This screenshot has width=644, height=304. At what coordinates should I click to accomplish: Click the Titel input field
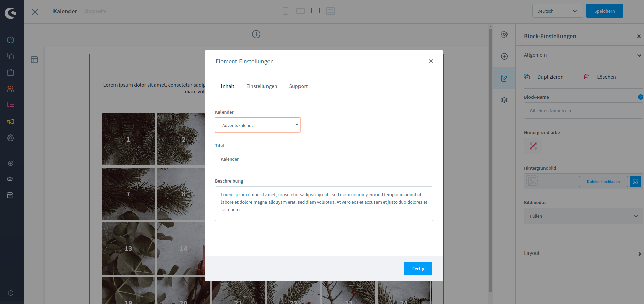[258, 159]
